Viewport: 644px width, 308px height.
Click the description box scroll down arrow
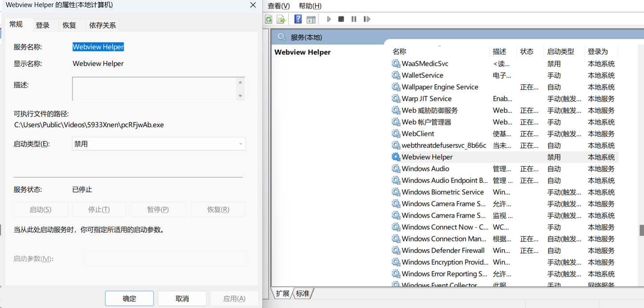tap(241, 96)
